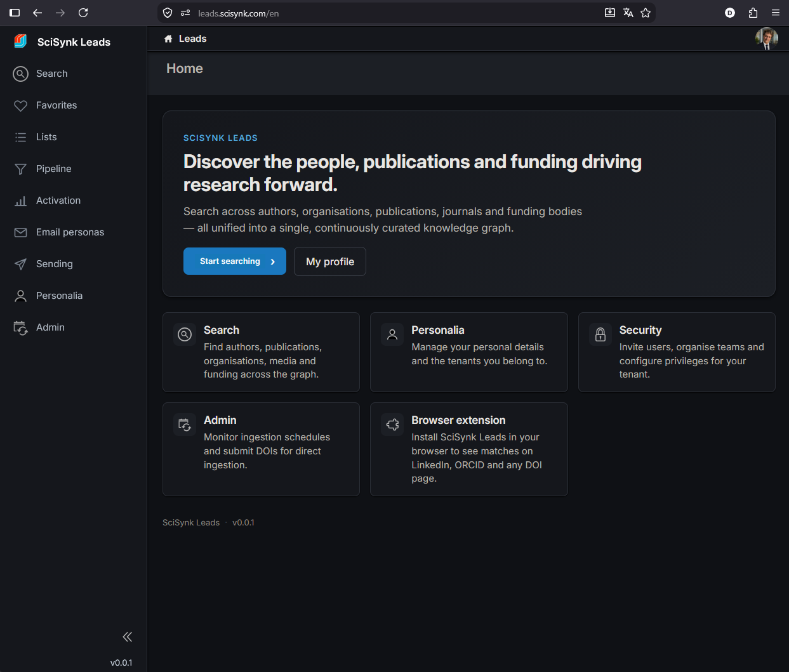The height and width of the screenshot is (672, 789).
Task: Open Admin via the sidebar calendar-sync icon
Action: click(x=21, y=327)
